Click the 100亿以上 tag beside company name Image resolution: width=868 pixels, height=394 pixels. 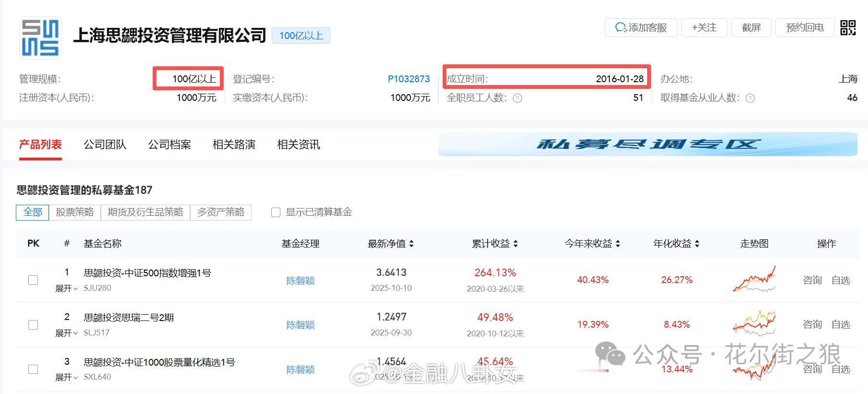tap(301, 36)
